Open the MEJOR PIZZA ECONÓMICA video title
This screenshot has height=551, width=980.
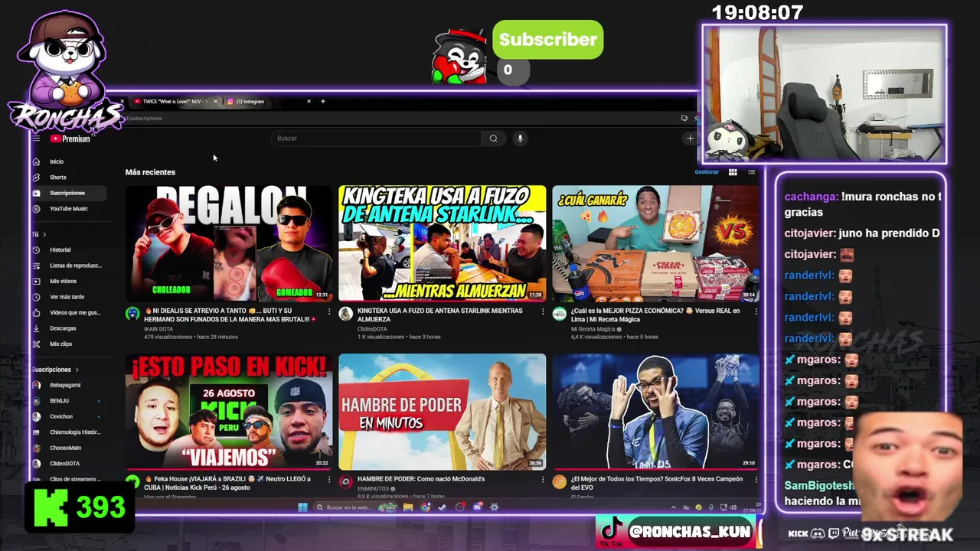(x=655, y=315)
